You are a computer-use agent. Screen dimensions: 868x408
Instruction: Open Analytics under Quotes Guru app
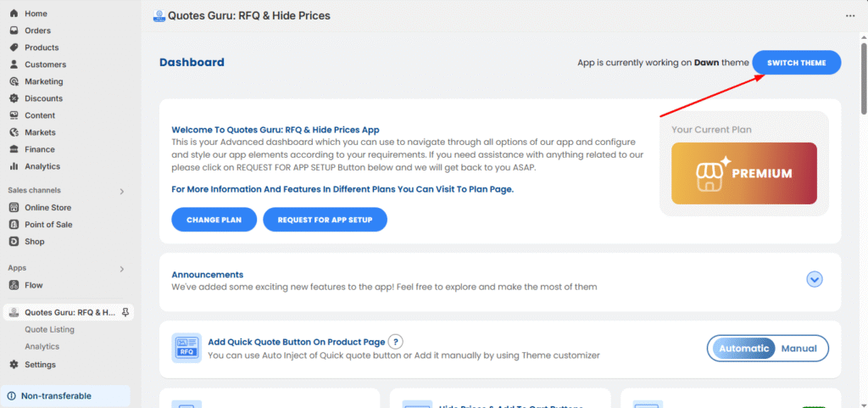click(42, 347)
